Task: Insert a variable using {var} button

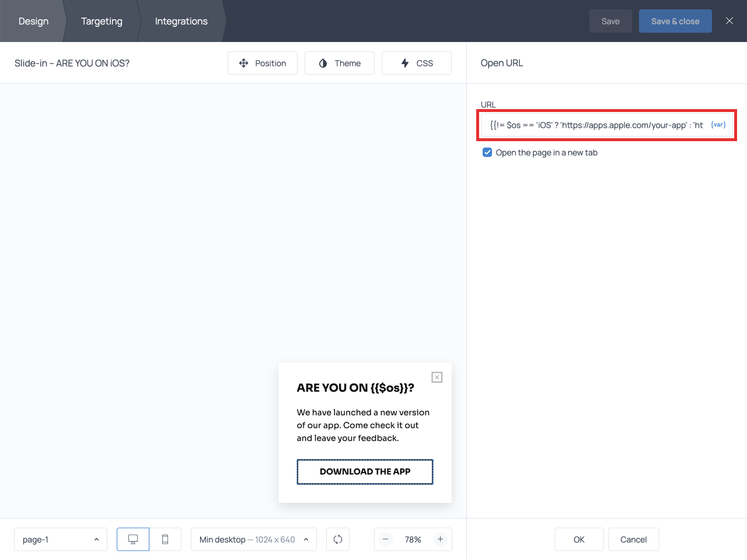Action: 718,125
